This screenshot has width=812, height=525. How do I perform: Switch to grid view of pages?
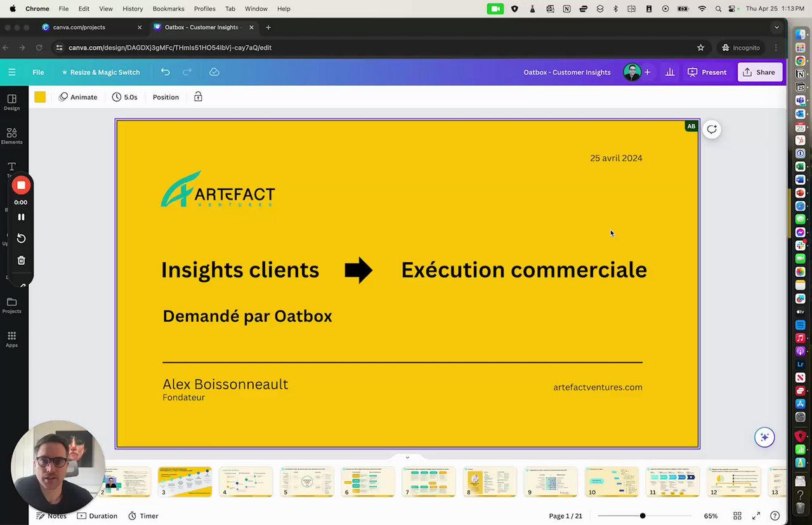(737, 516)
